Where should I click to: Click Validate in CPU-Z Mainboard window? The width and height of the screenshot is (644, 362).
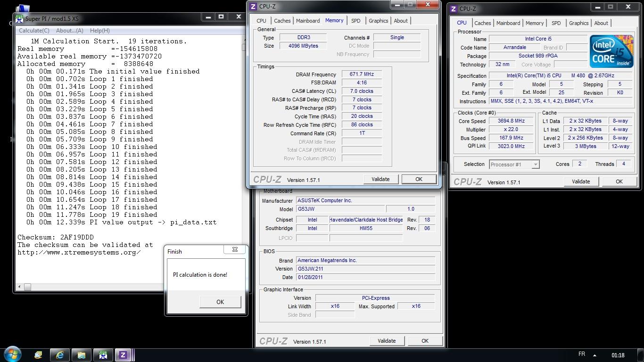tap(387, 341)
